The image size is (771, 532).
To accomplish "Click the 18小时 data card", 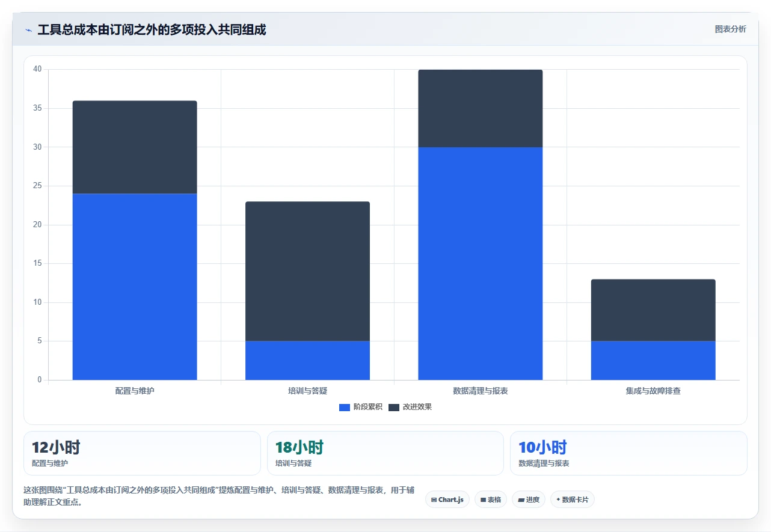I will 385,453.
